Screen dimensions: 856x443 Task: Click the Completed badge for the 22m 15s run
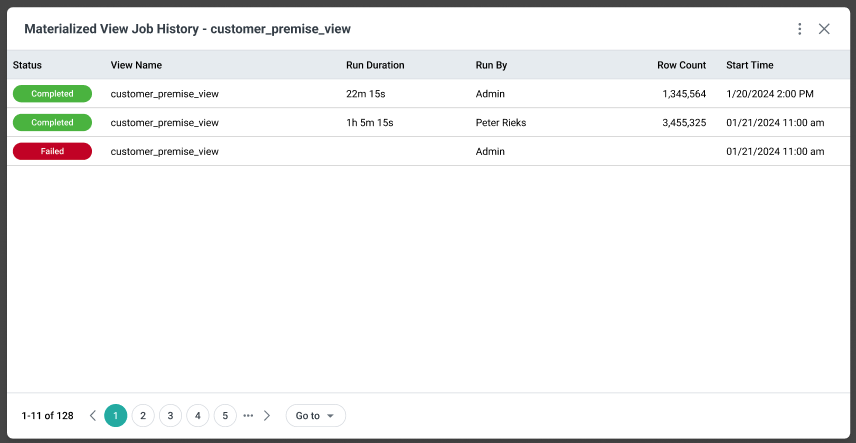coord(52,94)
